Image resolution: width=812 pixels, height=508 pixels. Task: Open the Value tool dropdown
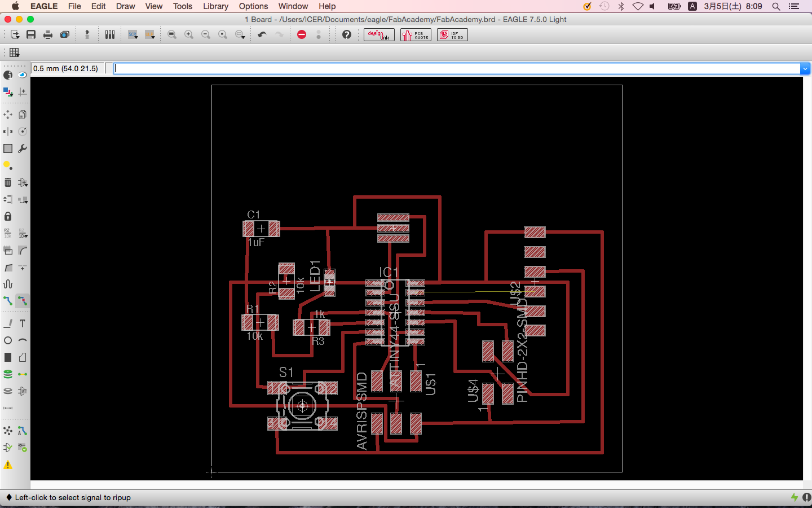coord(23,233)
